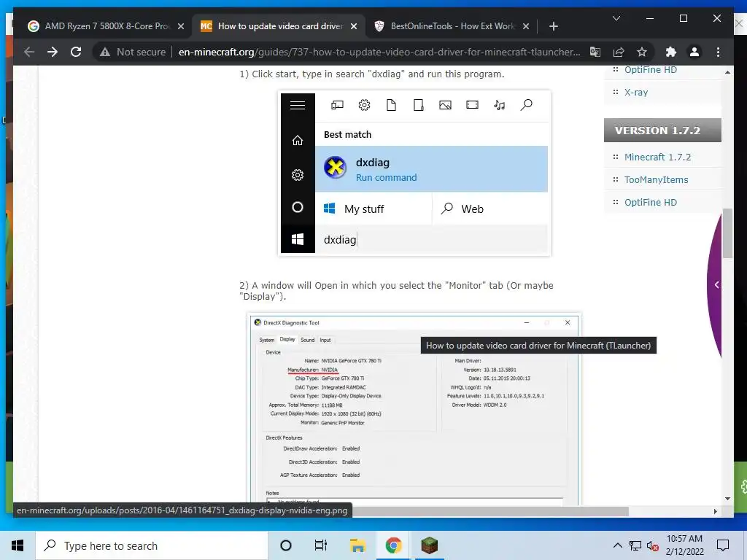Click the vertical scrollbar down arrow
This screenshot has width=747, height=560.
pyautogui.click(x=727, y=499)
